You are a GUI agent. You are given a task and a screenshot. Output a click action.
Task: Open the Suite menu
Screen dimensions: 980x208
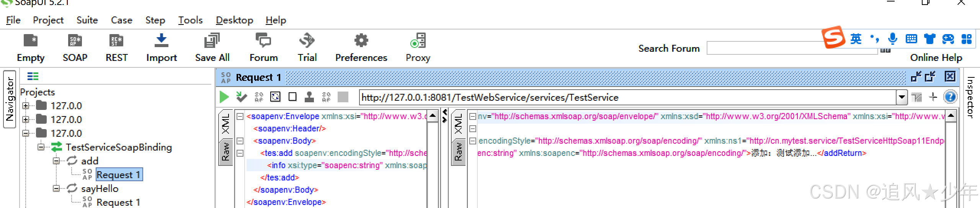click(x=87, y=20)
